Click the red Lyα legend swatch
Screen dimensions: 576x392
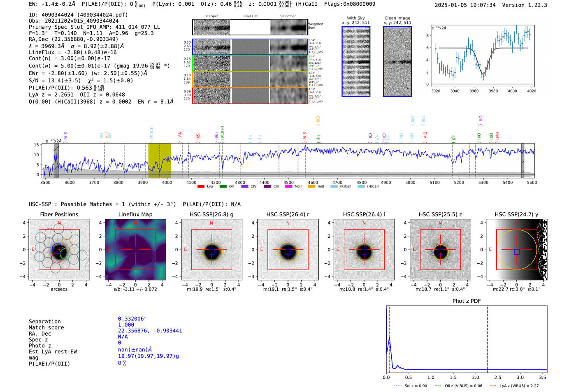201,187
